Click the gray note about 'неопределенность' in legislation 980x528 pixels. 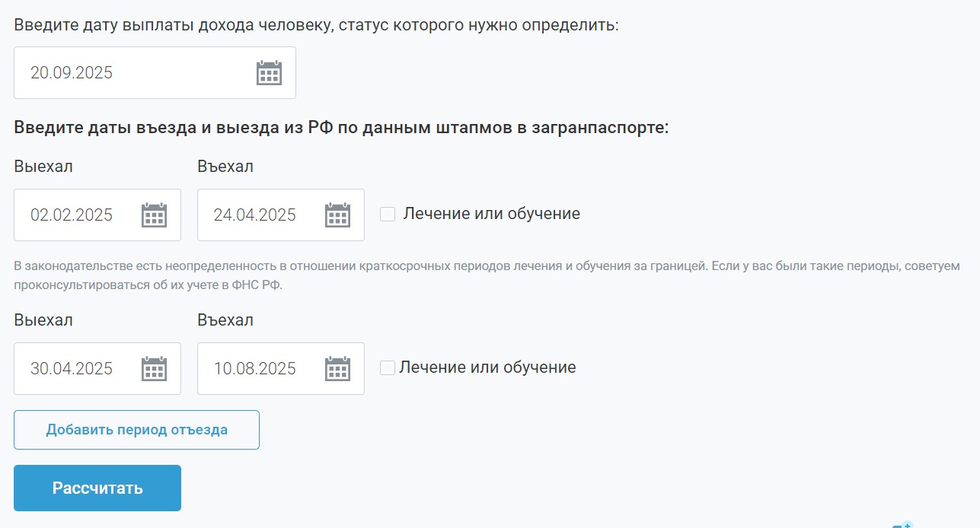(487, 275)
